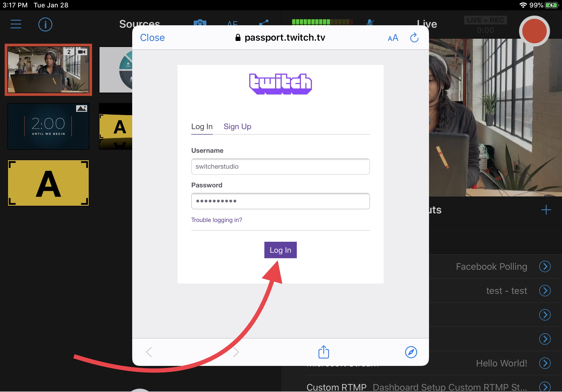
Task: Switch to Sign Up tab
Action: pyautogui.click(x=238, y=126)
